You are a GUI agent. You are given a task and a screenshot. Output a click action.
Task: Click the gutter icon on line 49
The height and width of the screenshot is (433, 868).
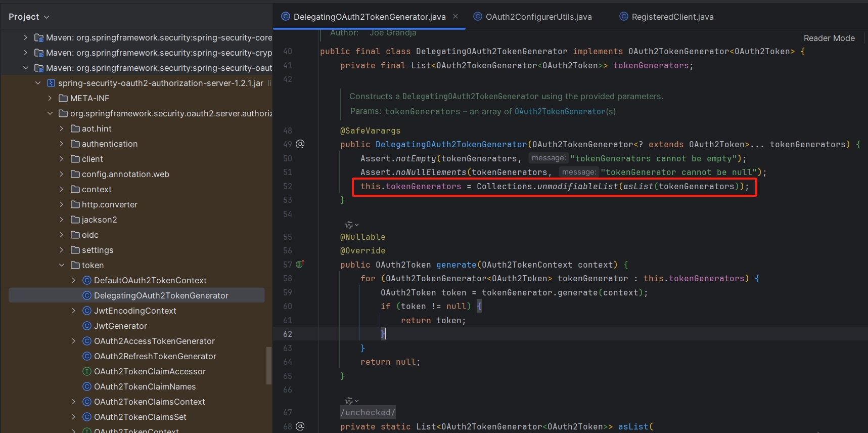point(300,144)
